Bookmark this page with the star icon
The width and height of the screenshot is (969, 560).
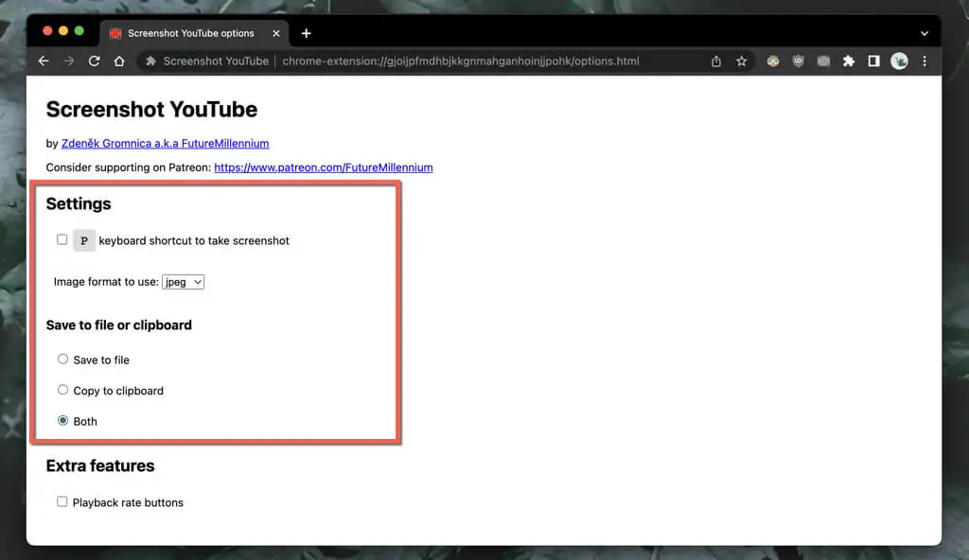[742, 61]
